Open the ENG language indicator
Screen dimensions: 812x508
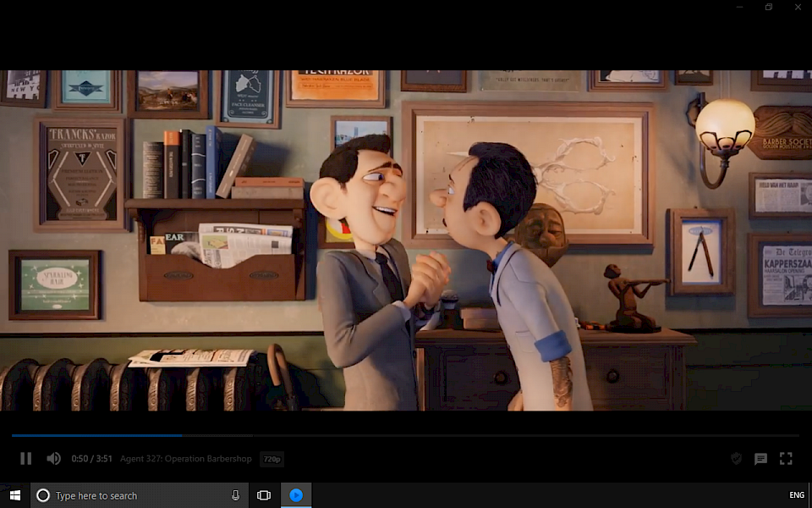(797, 495)
